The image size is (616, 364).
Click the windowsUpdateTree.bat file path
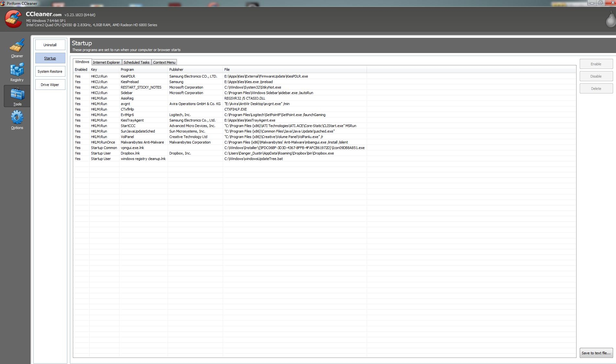point(253,159)
